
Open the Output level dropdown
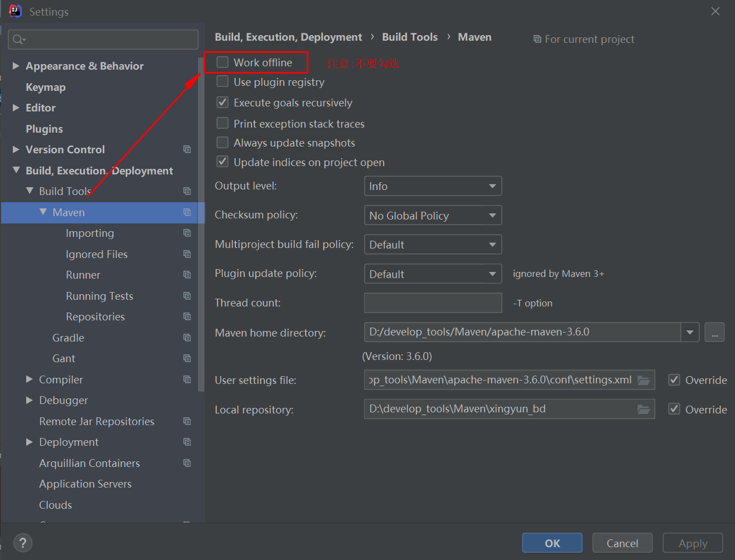point(433,186)
